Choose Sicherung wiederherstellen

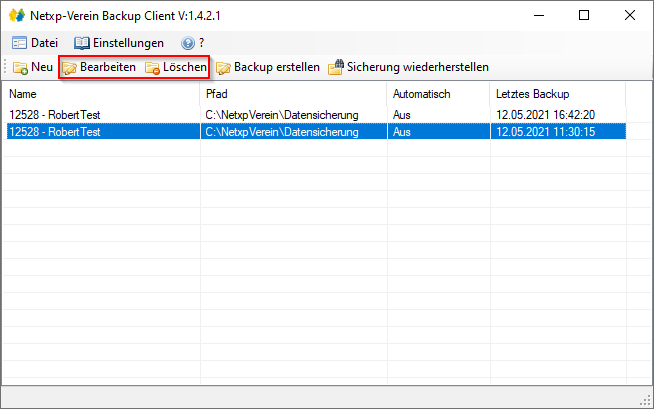(x=408, y=67)
